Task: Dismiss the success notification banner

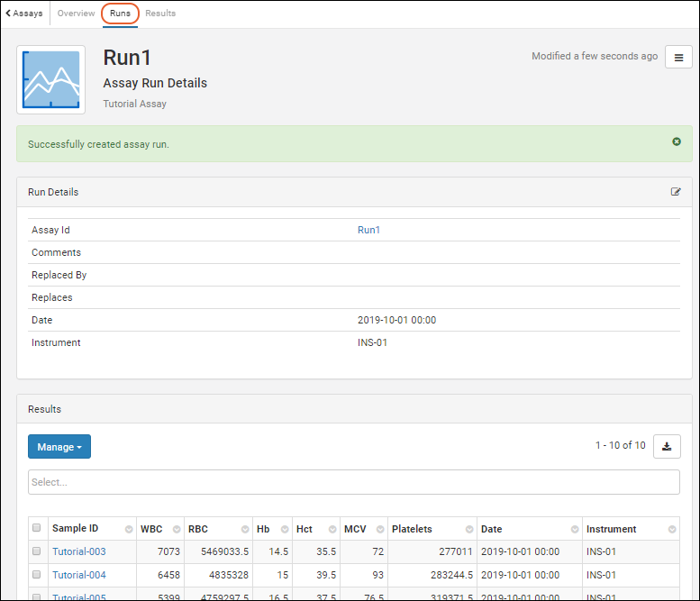Action: tap(677, 141)
